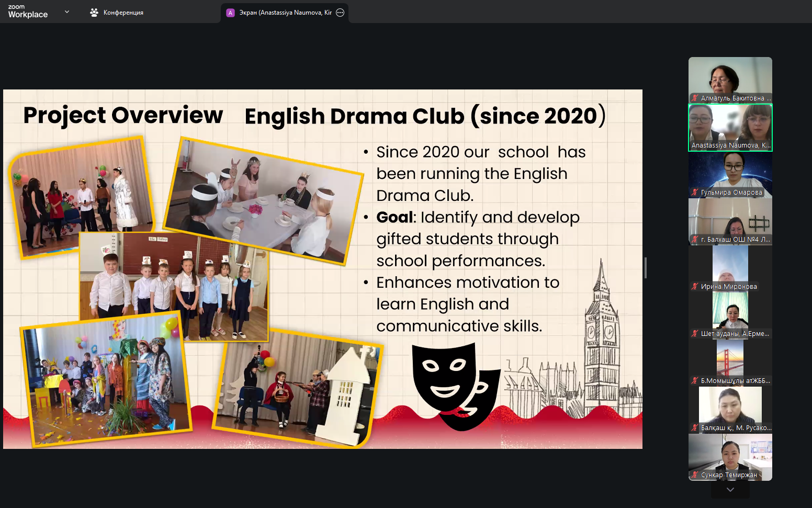Screen dimensions: 812x508
Task: Click the participants icon beside Конференция
Action: coord(94,13)
